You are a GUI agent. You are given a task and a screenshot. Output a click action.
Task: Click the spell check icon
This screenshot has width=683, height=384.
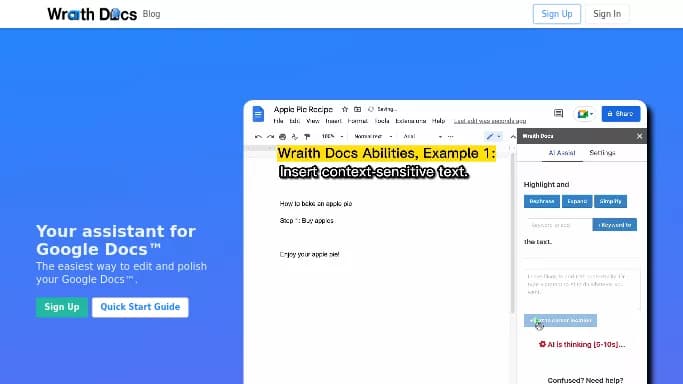(294, 137)
